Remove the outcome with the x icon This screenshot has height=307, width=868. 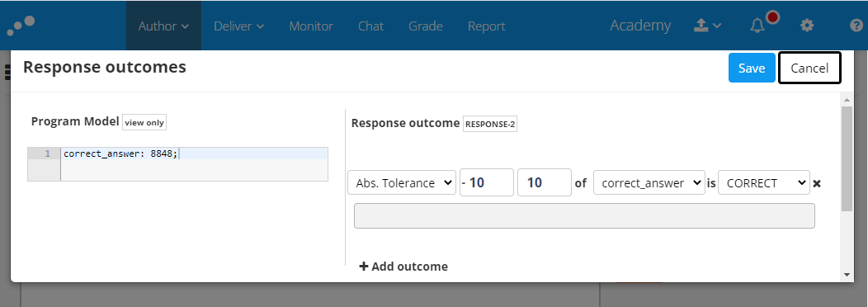click(817, 183)
